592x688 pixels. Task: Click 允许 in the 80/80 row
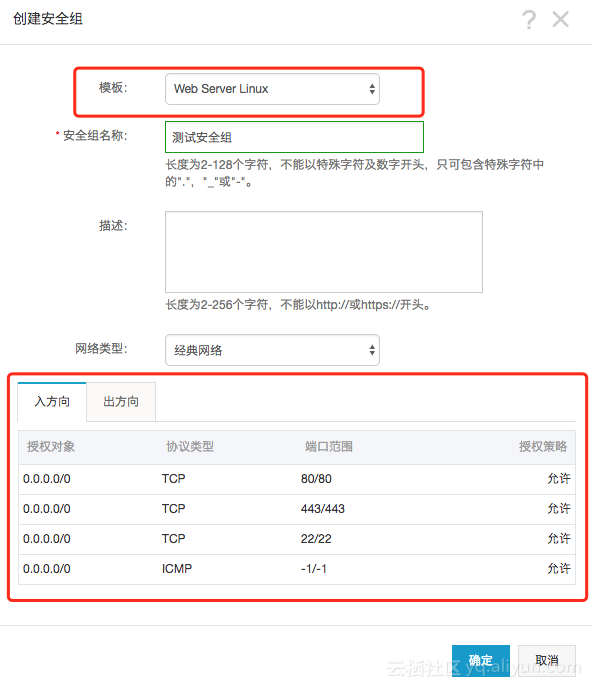tap(559, 479)
